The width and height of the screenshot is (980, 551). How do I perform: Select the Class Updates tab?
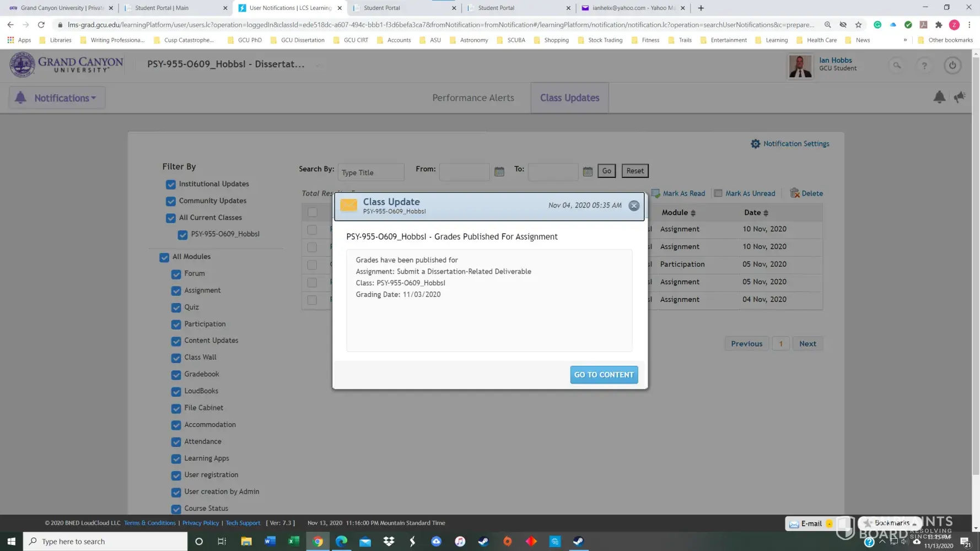tap(569, 98)
